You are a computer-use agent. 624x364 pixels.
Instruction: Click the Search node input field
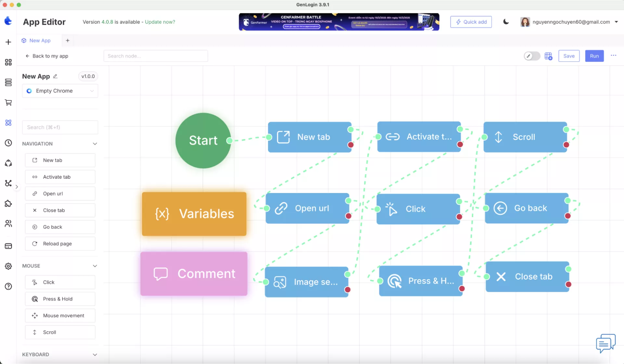coord(156,56)
